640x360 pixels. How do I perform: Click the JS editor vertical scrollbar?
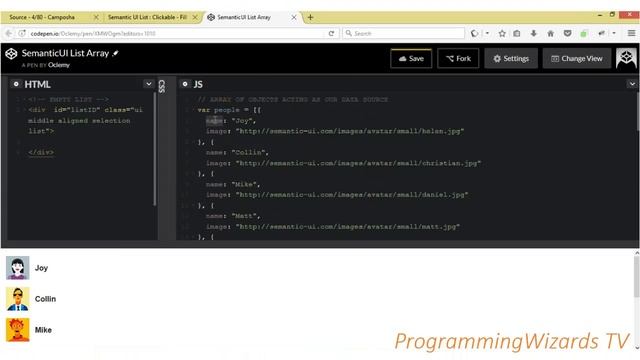coord(638,111)
